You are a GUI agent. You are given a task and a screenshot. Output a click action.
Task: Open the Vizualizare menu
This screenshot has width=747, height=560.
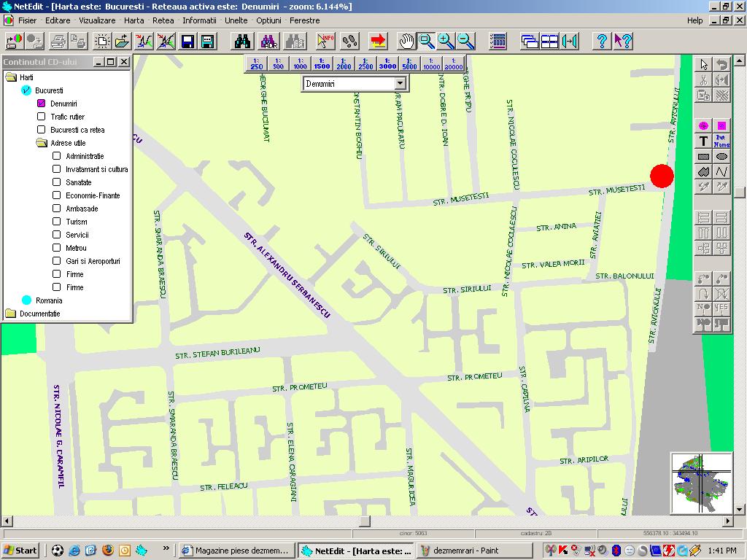click(x=97, y=20)
